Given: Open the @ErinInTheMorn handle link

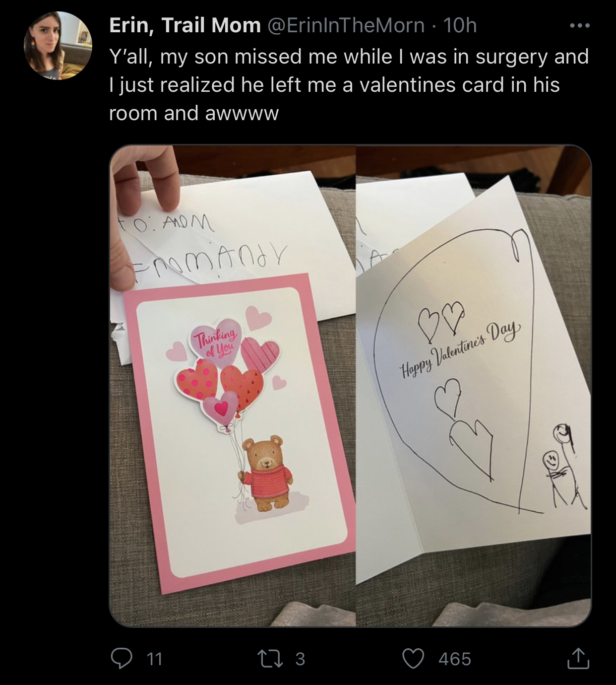Looking at the screenshot, I should click(346, 25).
